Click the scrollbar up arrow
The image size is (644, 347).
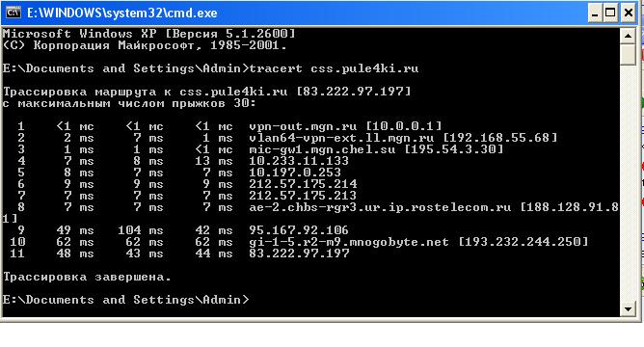click(628, 36)
